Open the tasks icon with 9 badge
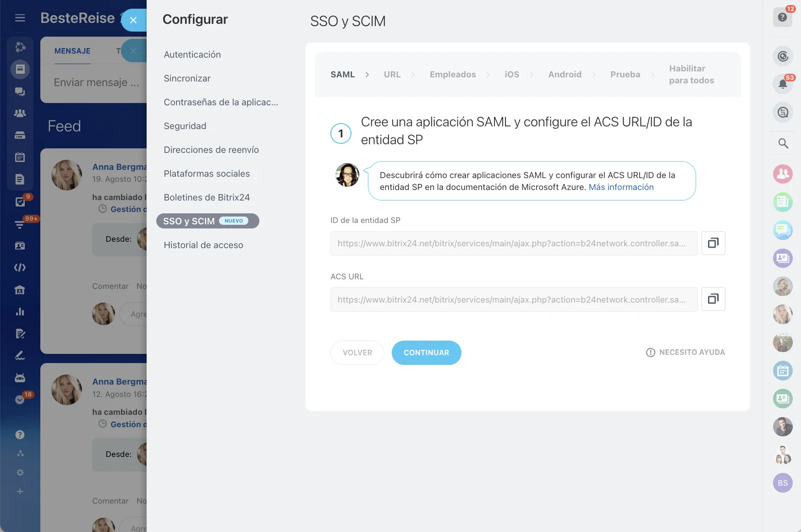This screenshot has height=532, width=801. (20, 201)
